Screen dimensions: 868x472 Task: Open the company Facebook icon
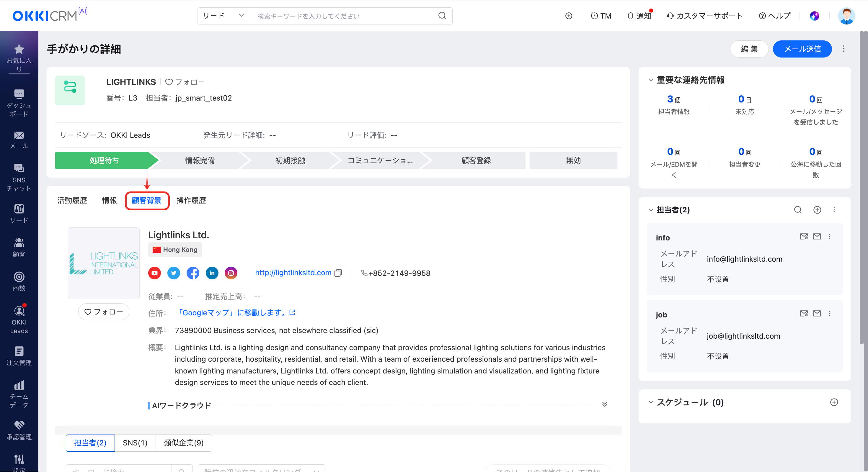click(x=193, y=273)
